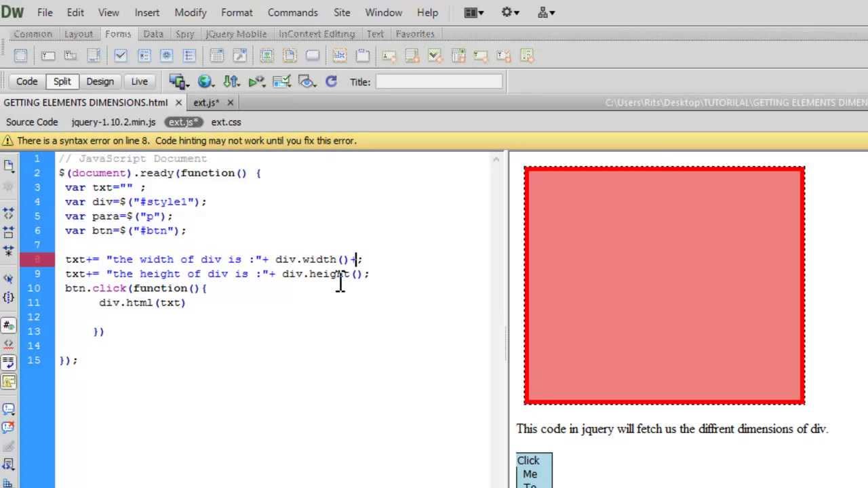The width and height of the screenshot is (868, 488).
Task: Close the ext.js document tab
Action: pos(230,102)
